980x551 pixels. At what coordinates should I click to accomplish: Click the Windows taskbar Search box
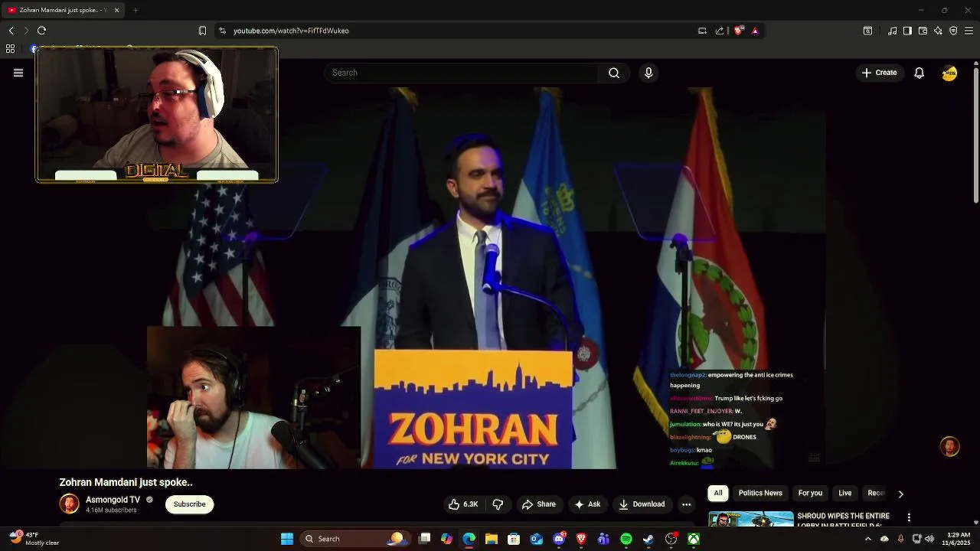click(354, 539)
